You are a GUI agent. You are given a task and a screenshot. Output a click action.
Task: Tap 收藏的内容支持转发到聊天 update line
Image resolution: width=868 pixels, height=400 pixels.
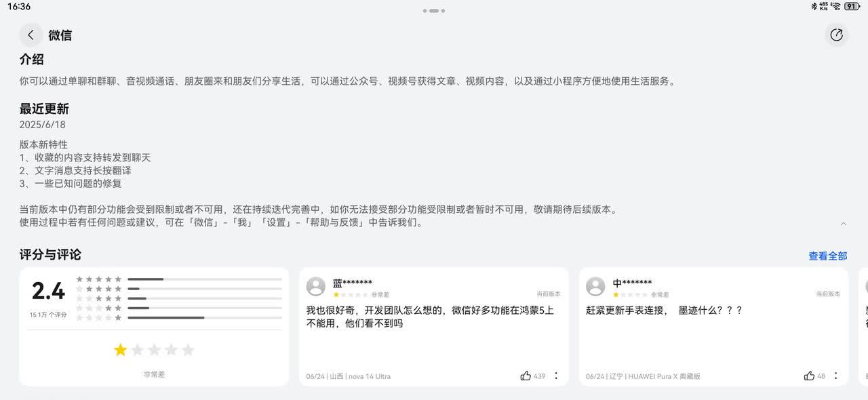tap(85, 158)
